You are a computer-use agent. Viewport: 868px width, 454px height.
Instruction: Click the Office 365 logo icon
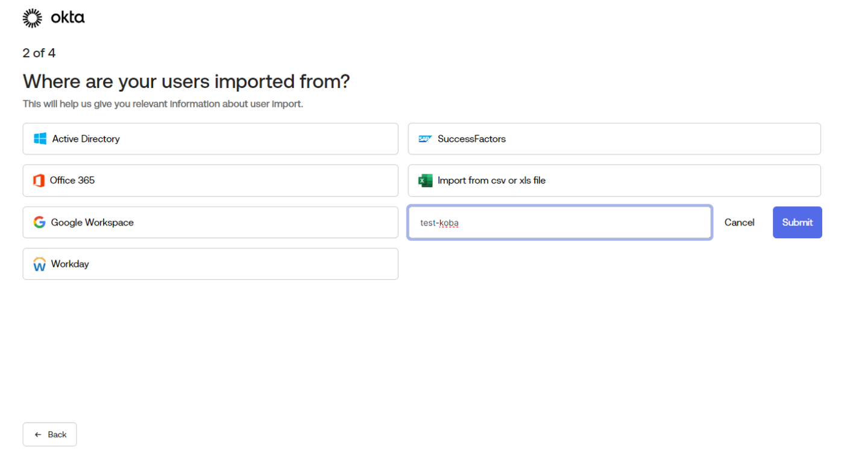click(39, 180)
